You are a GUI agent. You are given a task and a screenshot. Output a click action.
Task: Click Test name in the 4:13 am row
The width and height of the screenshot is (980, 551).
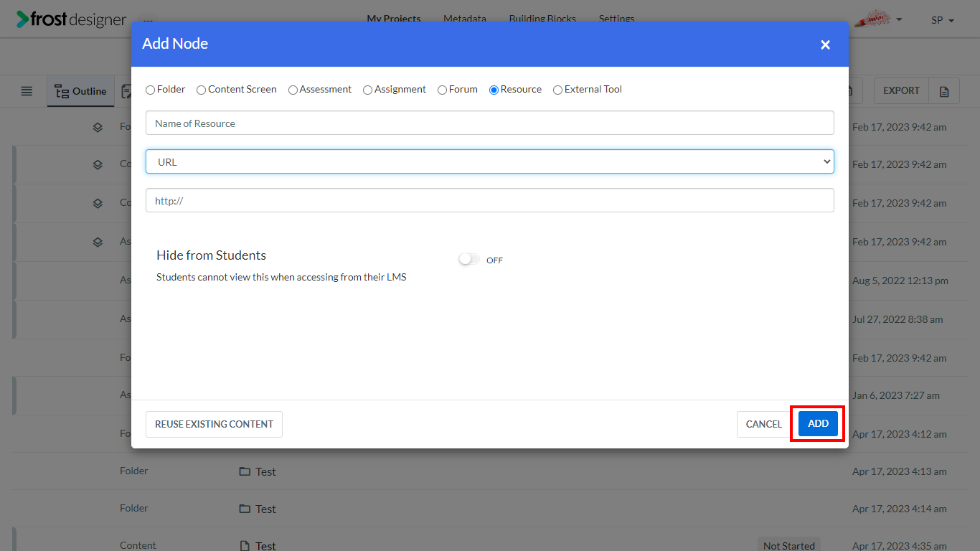265,471
